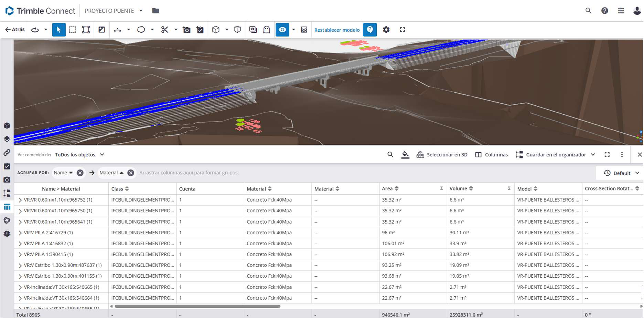
Task: Select the clip plane scissors tool
Action: pos(165,30)
